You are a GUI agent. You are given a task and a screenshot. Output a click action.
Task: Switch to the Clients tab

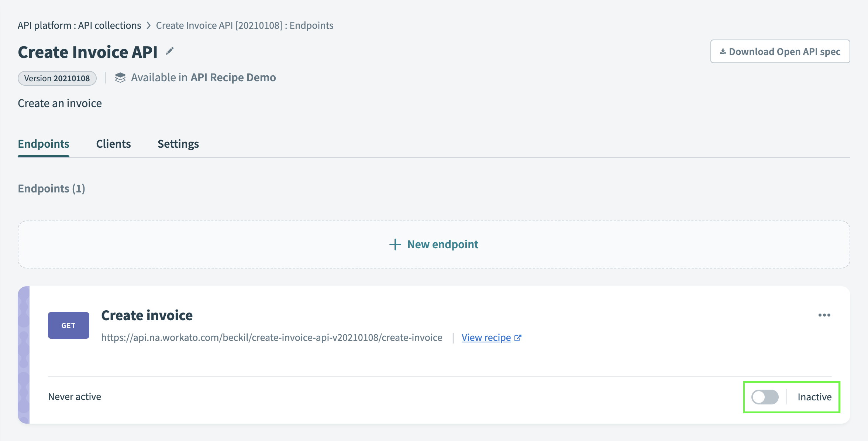pos(113,144)
